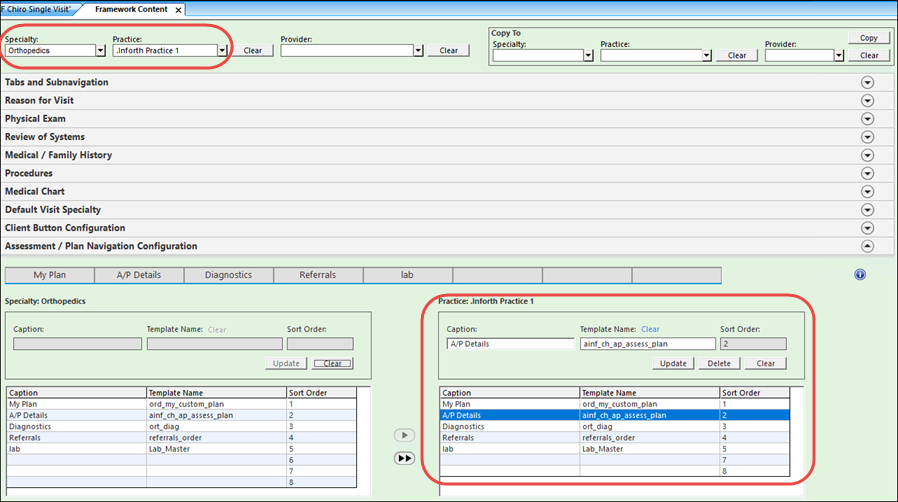Clear the Copy To Practice field

736,56
